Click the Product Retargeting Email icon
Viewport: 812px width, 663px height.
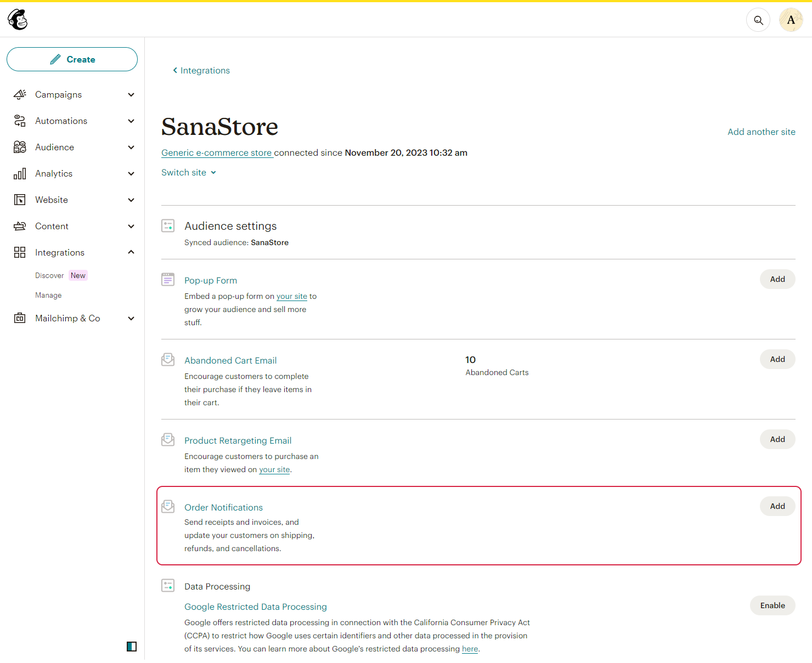click(x=168, y=439)
